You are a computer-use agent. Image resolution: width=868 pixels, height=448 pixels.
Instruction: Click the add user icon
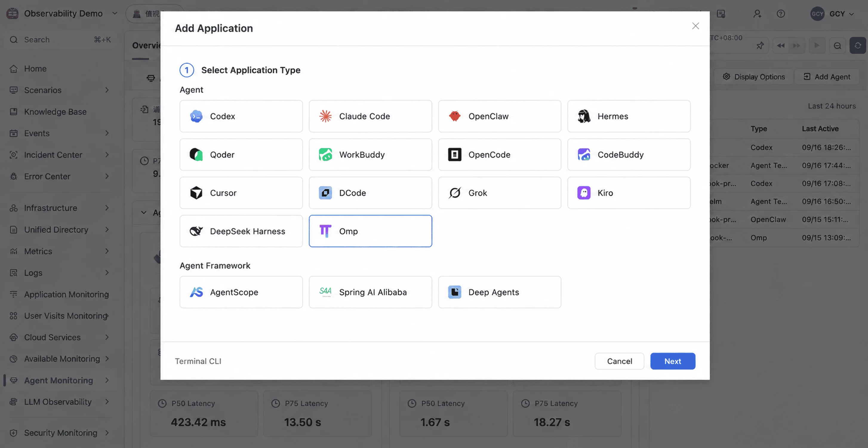click(x=757, y=14)
